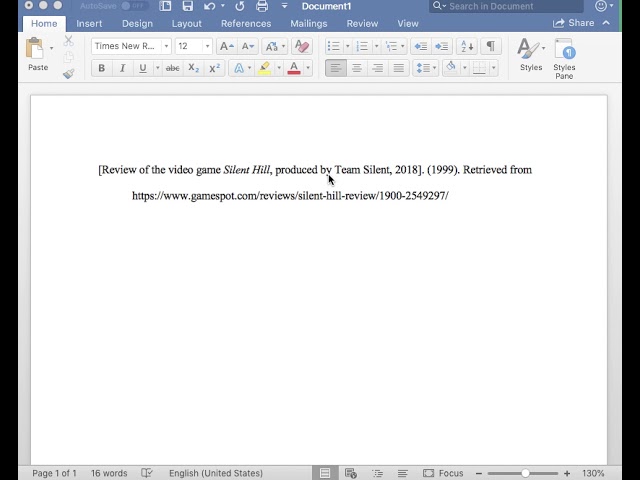640x480 pixels.
Task: Open the Styles Pane
Action: [x=564, y=58]
